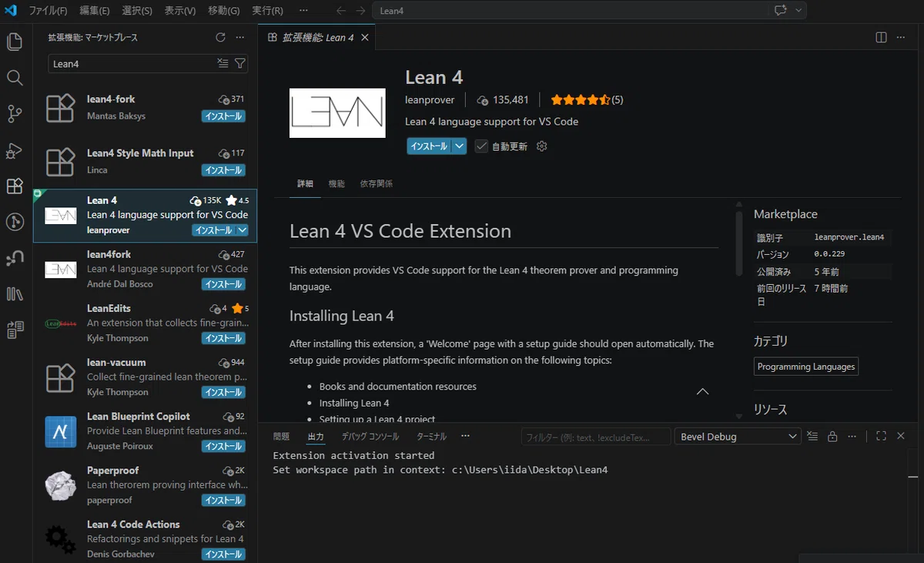924x563 pixels.
Task: Select the 出力 panel tab
Action: point(316,436)
